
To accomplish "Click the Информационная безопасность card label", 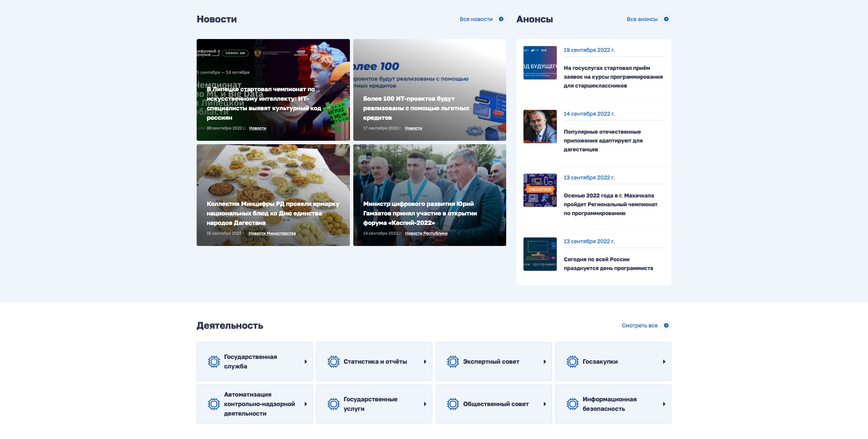I will point(610,404).
